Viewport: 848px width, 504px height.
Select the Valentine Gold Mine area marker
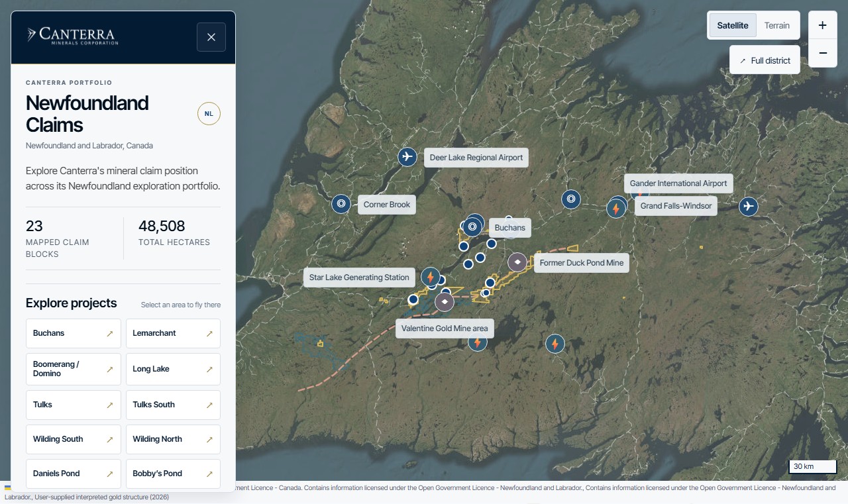tap(445, 302)
